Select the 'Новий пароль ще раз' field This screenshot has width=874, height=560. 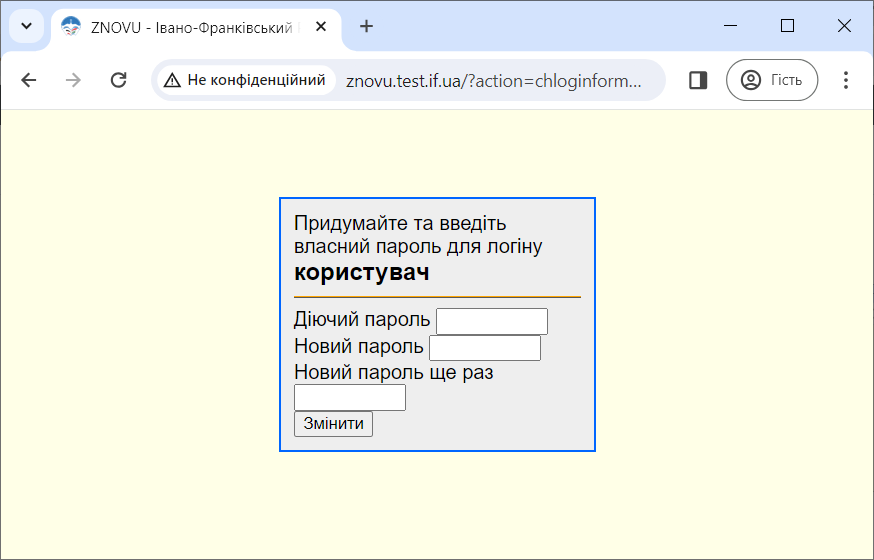point(350,398)
